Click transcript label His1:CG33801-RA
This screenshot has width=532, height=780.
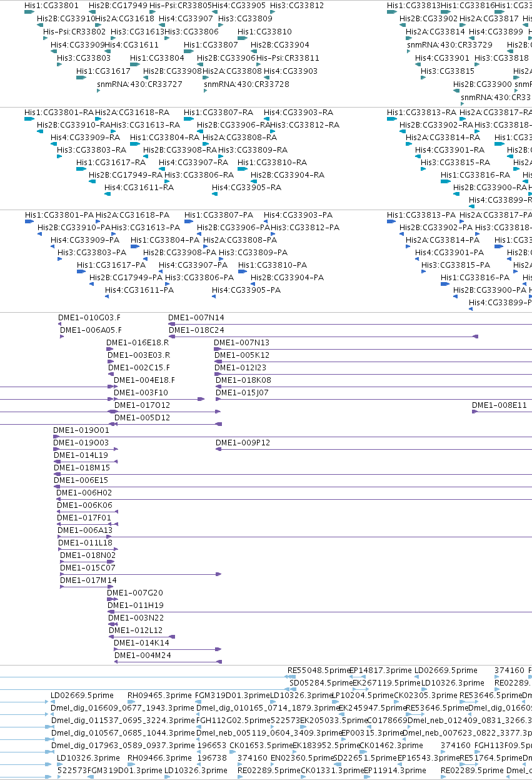[59, 113]
